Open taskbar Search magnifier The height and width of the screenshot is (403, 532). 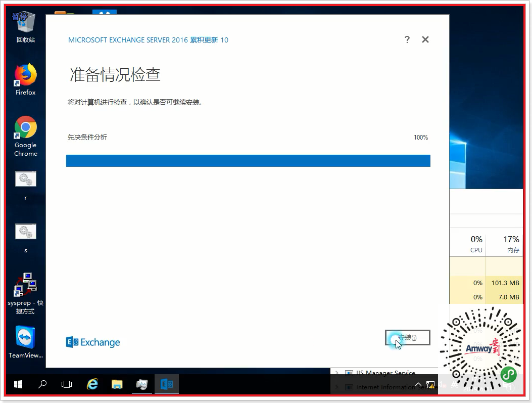42,384
